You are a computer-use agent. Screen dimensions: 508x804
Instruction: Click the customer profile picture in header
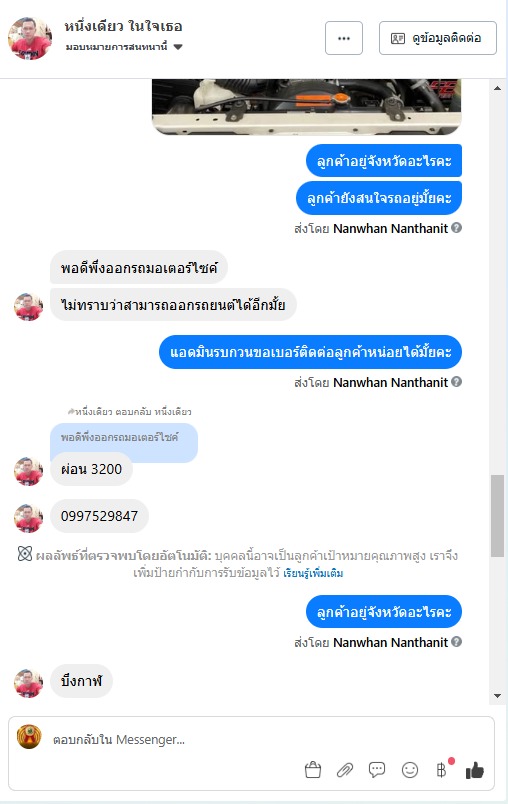tap(30, 38)
